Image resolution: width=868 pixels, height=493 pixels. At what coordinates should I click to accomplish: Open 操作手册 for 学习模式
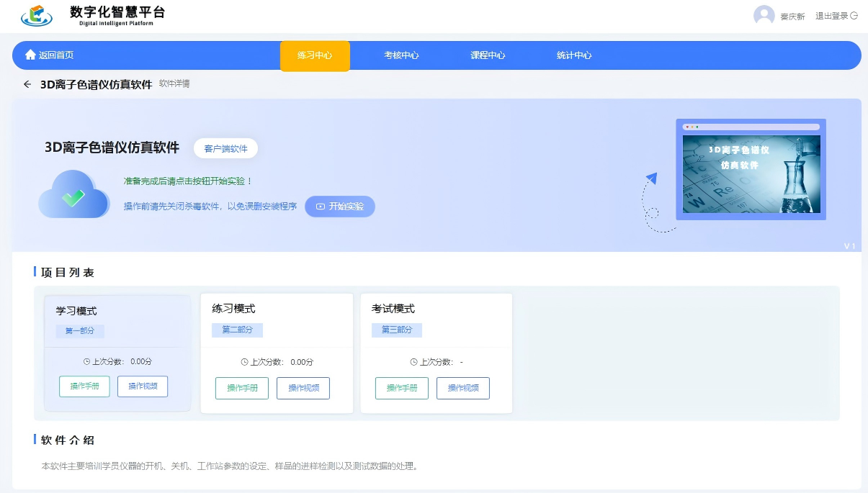[85, 386]
